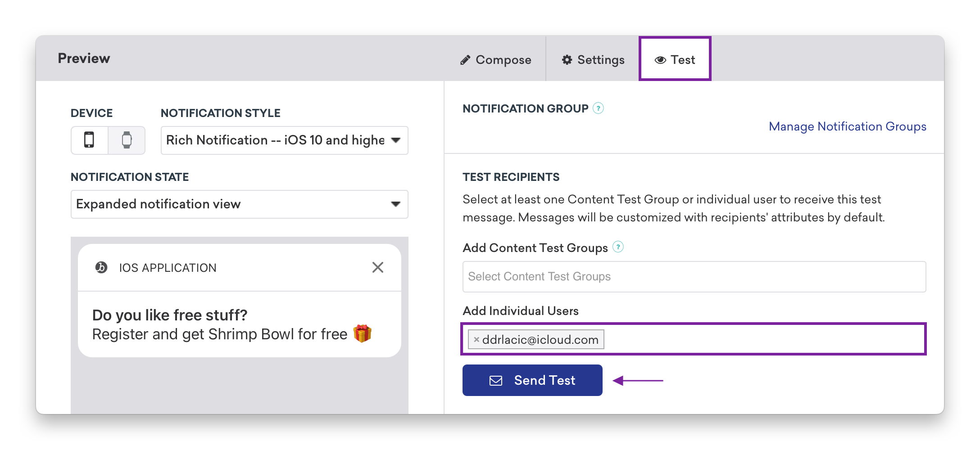Image resolution: width=980 pixels, height=450 pixels.
Task: Click the Braze app icon in the notification
Action: coord(101,267)
